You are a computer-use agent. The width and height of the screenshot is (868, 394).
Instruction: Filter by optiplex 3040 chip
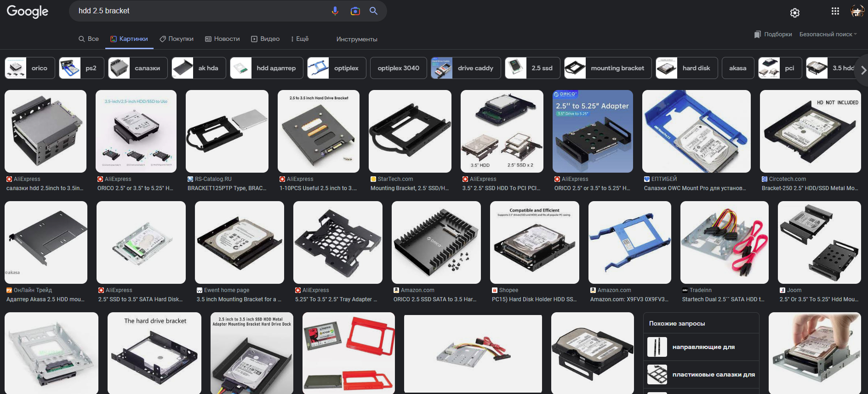point(399,68)
